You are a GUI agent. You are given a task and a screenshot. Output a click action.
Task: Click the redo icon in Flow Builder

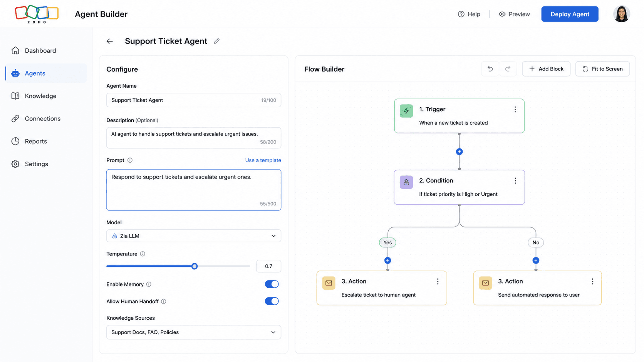click(x=508, y=69)
